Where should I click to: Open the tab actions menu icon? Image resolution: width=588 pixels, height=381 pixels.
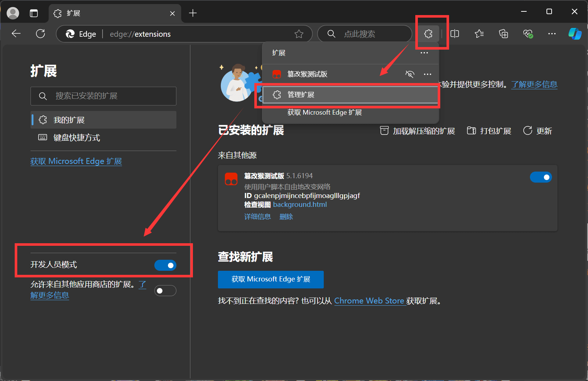pyautogui.click(x=34, y=13)
